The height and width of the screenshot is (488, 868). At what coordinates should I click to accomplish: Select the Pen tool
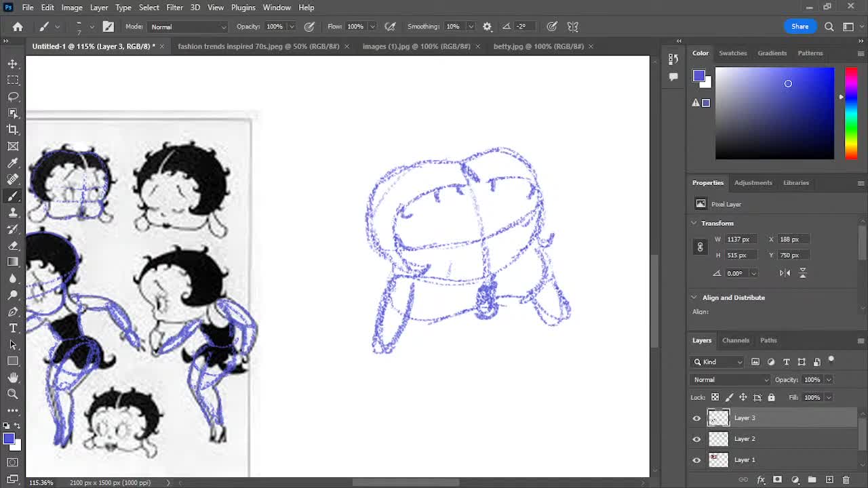click(13, 312)
